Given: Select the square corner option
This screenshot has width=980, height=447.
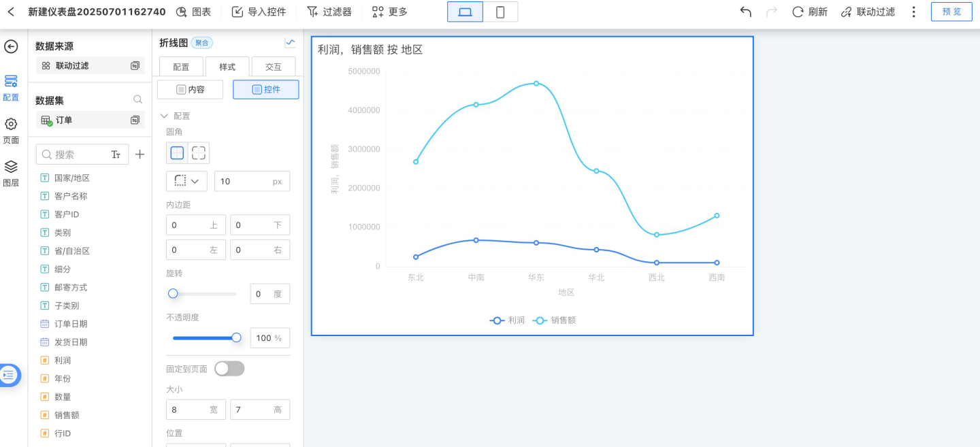Looking at the screenshot, I should [x=177, y=153].
